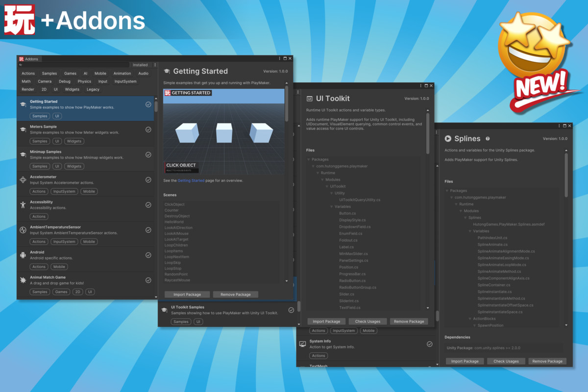The width and height of the screenshot is (588, 392).
Task: Click the UI Toolkit Samples installed checkmark
Action: click(291, 310)
